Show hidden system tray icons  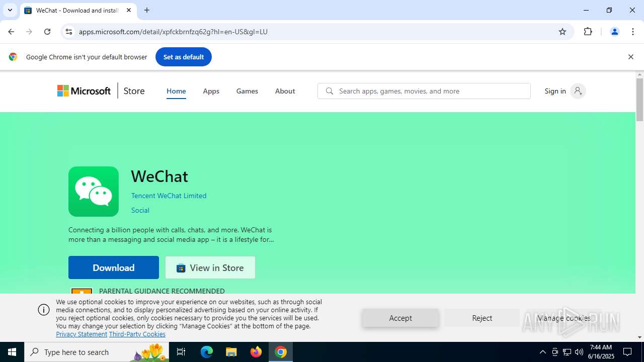(x=542, y=352)
